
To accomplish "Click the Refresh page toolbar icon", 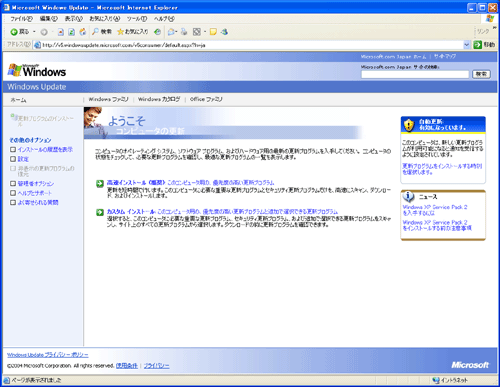I will click(71, 32).
